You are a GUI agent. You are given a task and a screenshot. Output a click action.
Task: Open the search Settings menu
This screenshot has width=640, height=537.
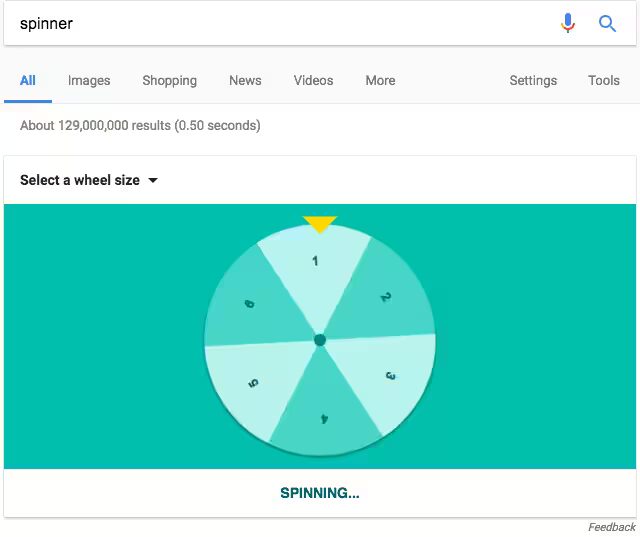click(533, 80)
